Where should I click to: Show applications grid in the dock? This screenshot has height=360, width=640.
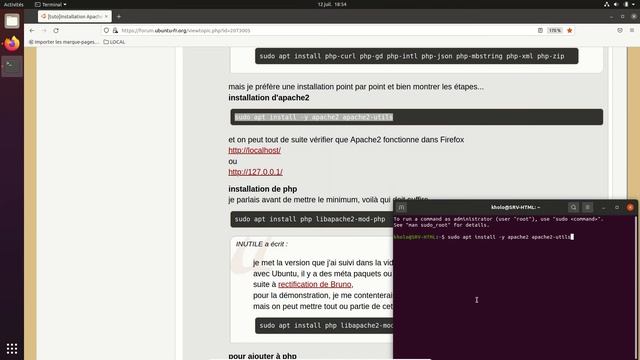[12, 348]
